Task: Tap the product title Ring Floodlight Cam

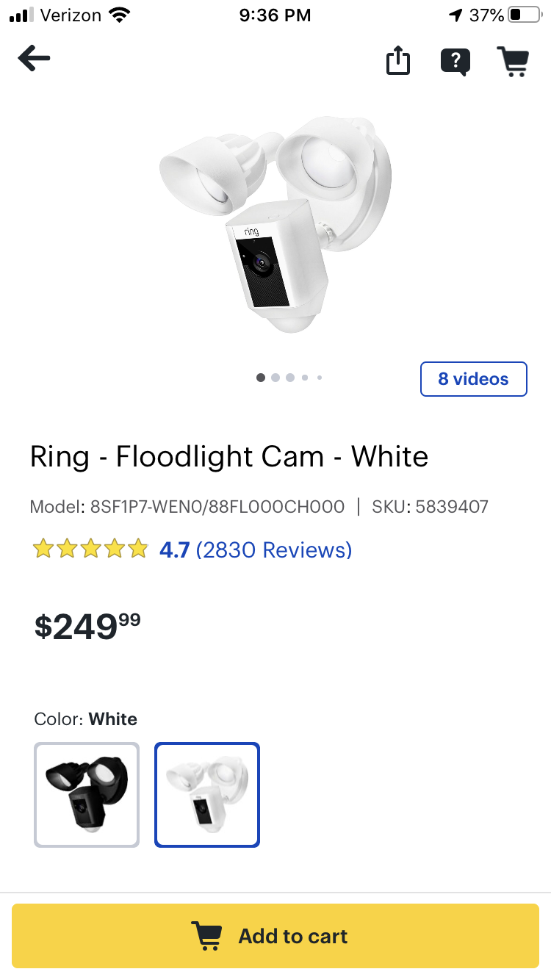Action: pyautogui.click(x=228, y=457)
